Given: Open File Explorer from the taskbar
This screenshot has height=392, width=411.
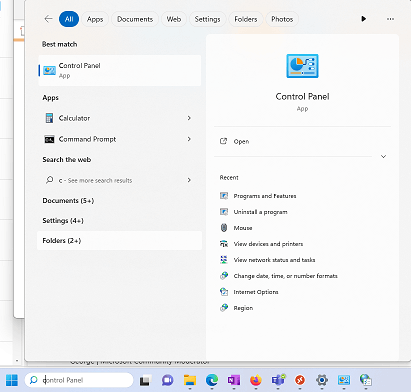Looking at the screenshot, I should click(x=190, y=380).
